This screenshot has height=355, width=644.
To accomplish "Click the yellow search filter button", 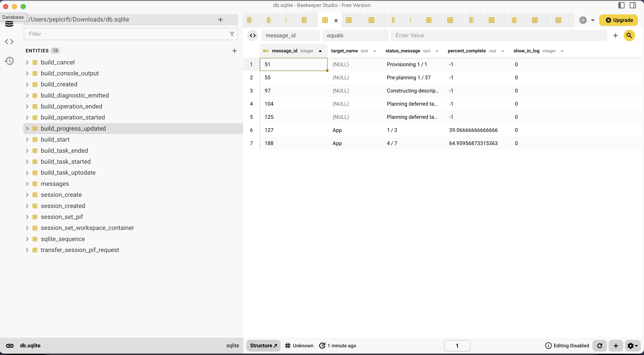I will [x=629, y=35].
